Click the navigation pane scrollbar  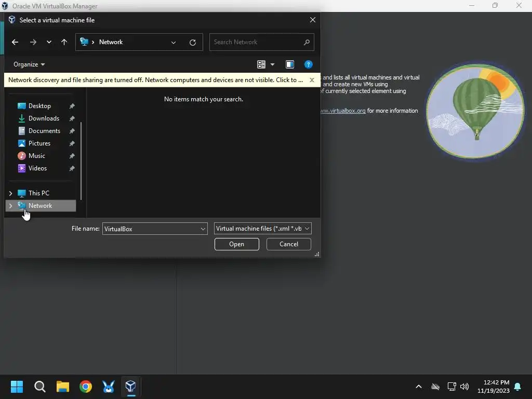[x=81, y=161]
